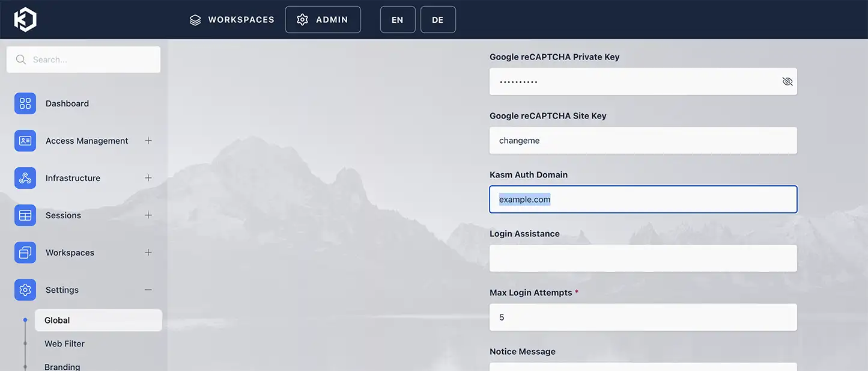This screenshot has width=868, height=371.
Task: Click the search magnifier icon
Action: click(20, 59)
